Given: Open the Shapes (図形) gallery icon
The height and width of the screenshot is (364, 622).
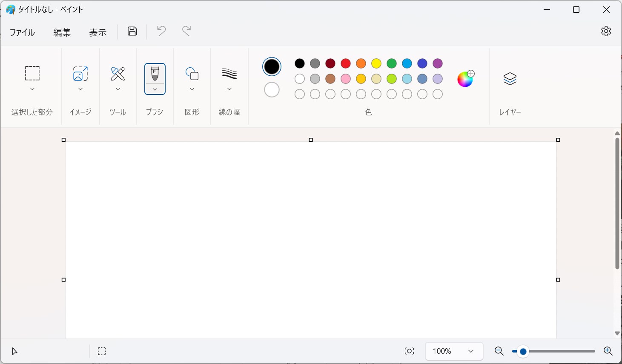Looking at the screenshot, I should click(x=192, y=74).
